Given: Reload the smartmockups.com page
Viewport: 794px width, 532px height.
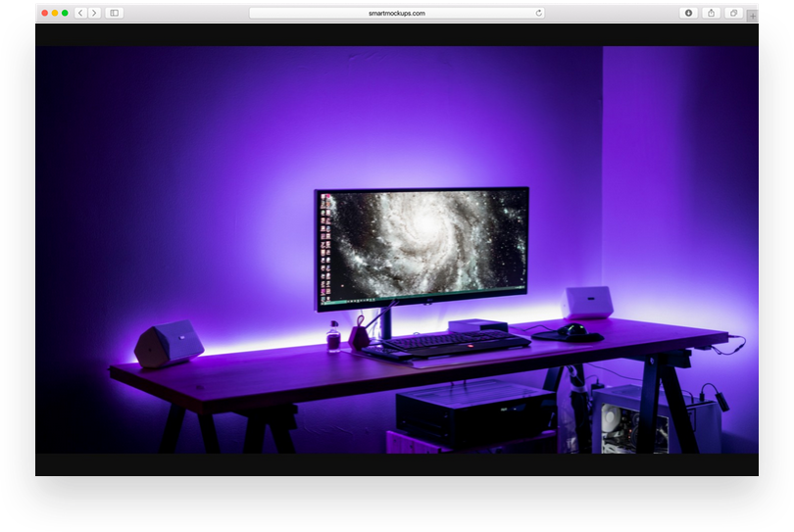Looking at the screenshot, I should (538, 13).
